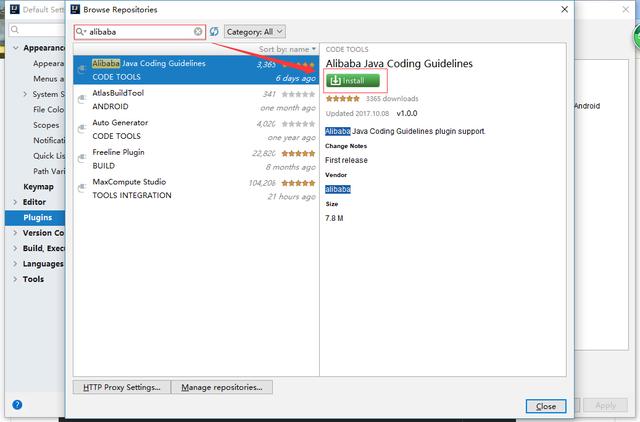Click the refresh repositories icon
Image resolution: width=640 pixels, height=422 pixels.
pyautogui.click(x=214, y=31)
